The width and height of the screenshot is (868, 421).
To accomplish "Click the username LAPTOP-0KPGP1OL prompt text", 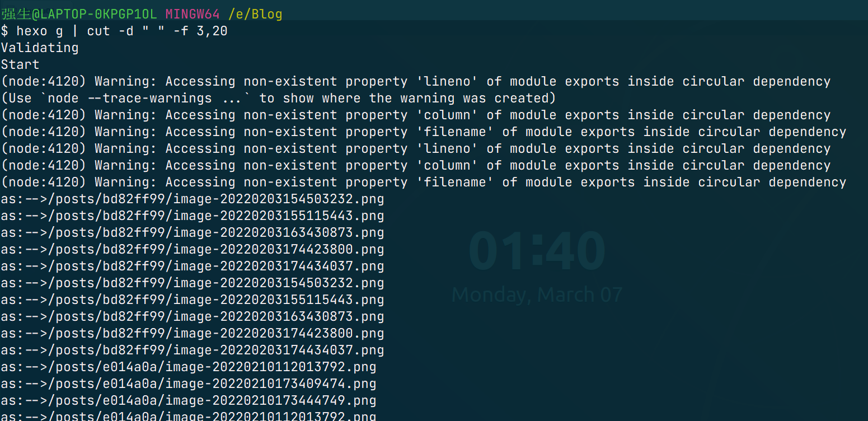I will pos(79,14).
